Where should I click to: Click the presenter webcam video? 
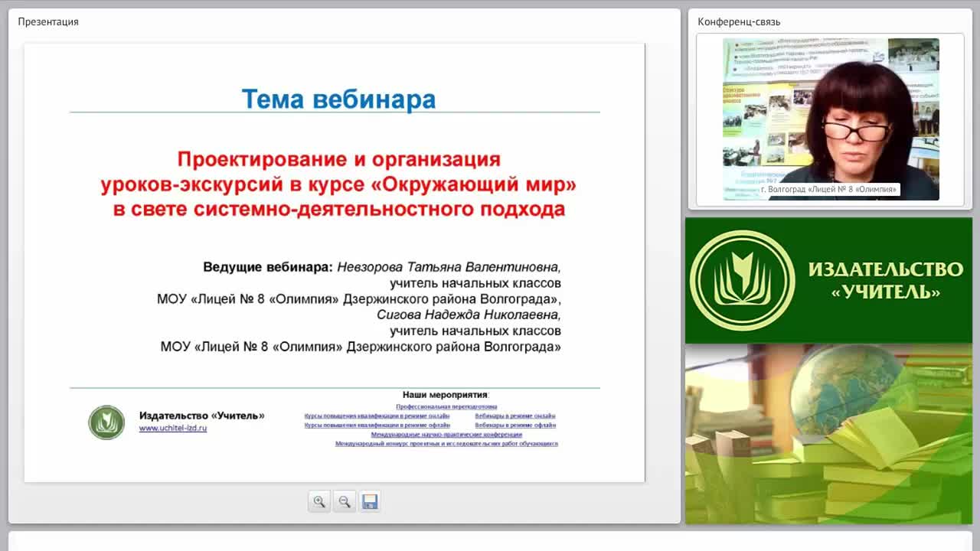[x=831, y=119]
